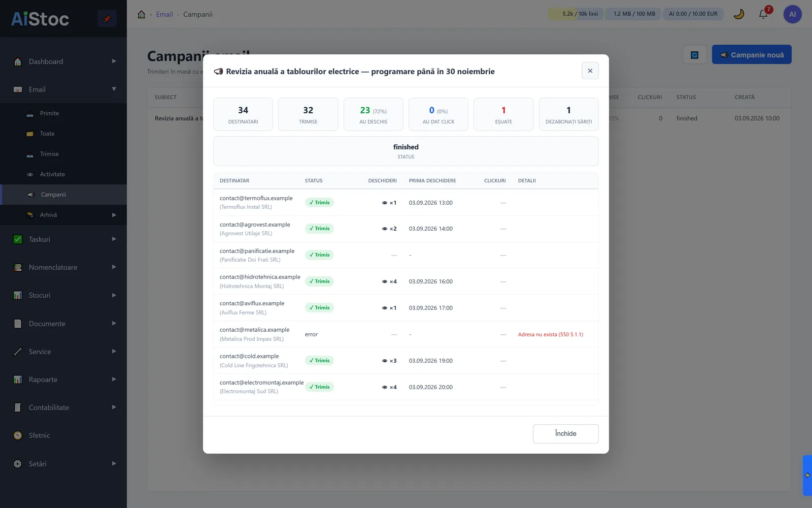Click the Documente page icon

coord(18,324)
